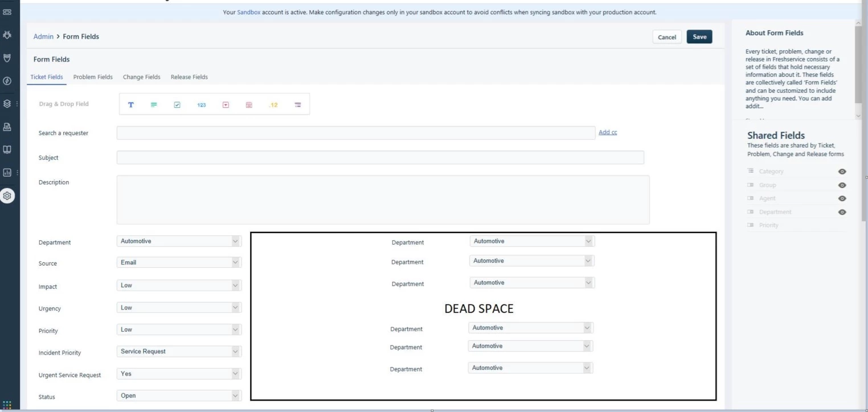
Task: Open the Admin gear icon in sidebar
Action: (7, 195)
